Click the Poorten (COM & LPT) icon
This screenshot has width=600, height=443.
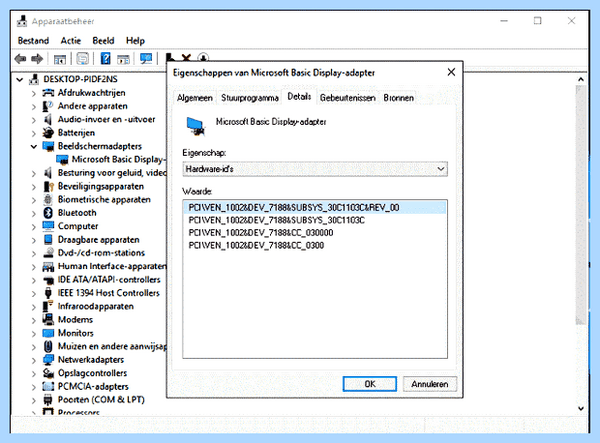48,400
